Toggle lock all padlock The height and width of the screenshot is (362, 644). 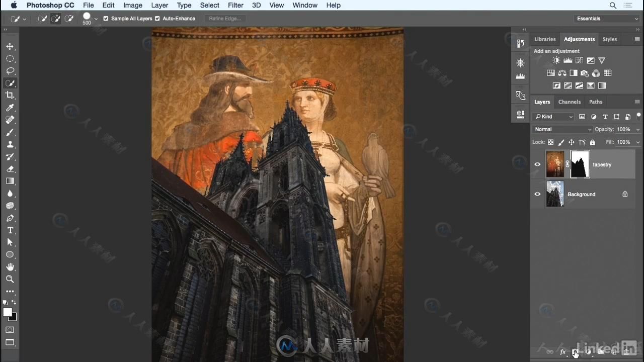(592, 142)
